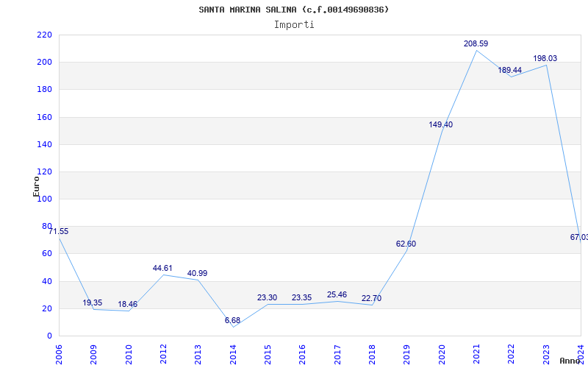Click the 180 y-axis tick label
The height and width of the screenshot is (368, 588).
44,89
